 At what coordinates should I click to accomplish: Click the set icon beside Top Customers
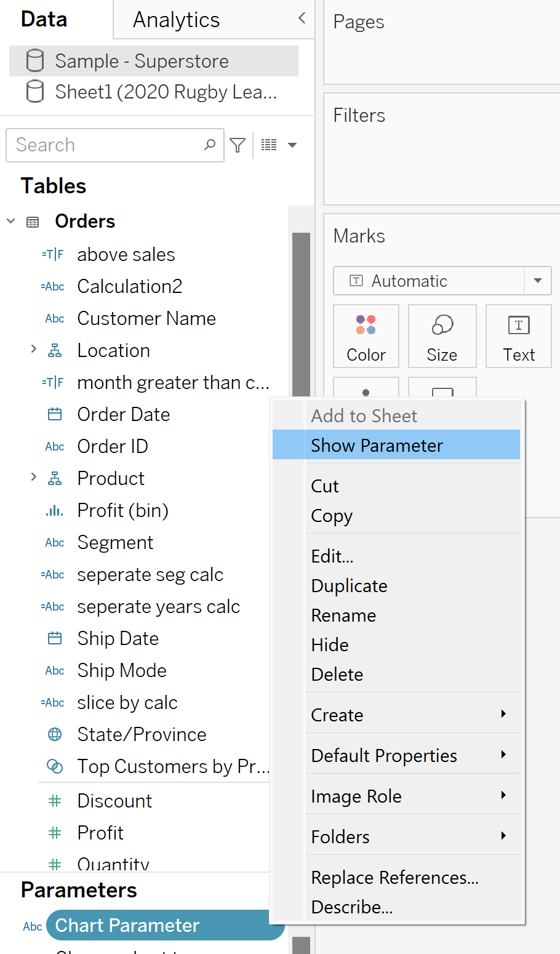pyautogui.click(x=55, y=766)
